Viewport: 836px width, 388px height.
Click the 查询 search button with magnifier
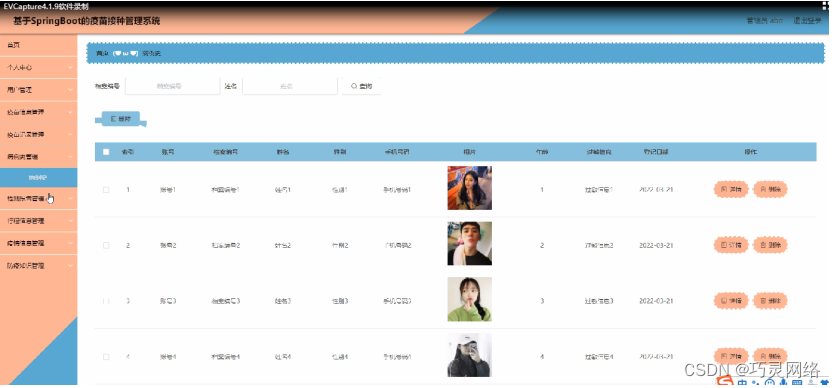361,86
